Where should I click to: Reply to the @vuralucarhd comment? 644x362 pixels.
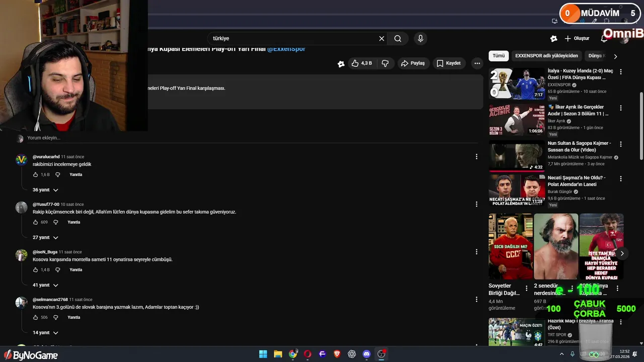pos(76,174)
